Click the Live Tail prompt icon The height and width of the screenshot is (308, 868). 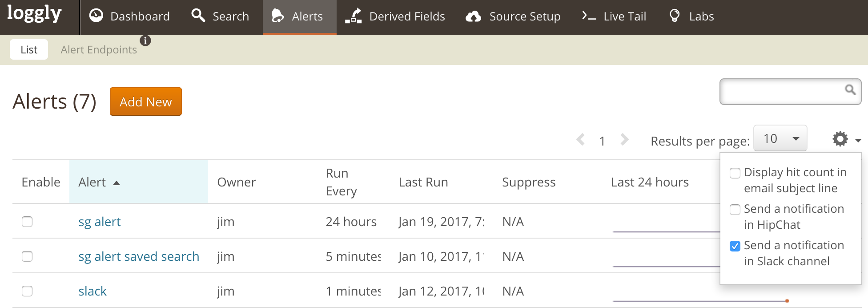pos(589,16)
